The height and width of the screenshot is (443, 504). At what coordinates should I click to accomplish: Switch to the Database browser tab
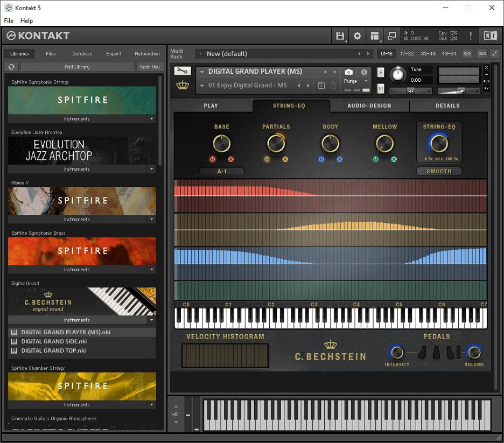82,54
